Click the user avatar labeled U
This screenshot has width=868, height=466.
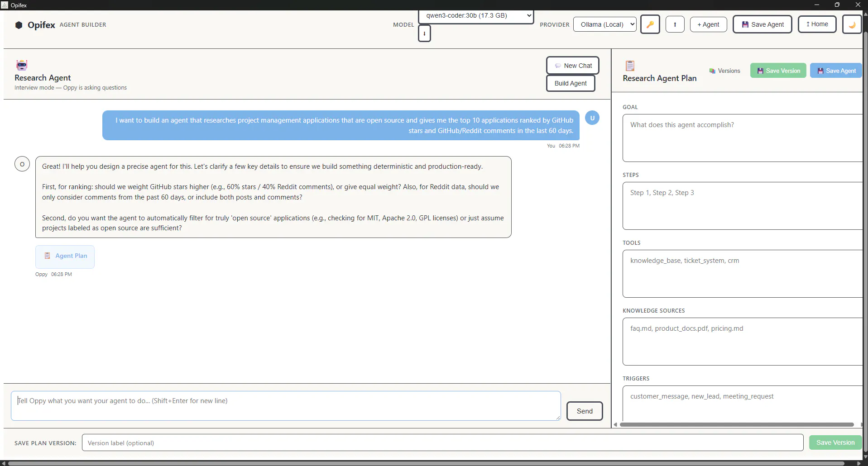592,118
